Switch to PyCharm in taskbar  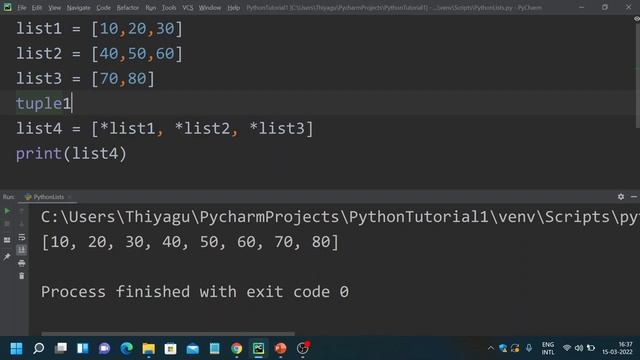pyautogui.click(x=258, y=348)
